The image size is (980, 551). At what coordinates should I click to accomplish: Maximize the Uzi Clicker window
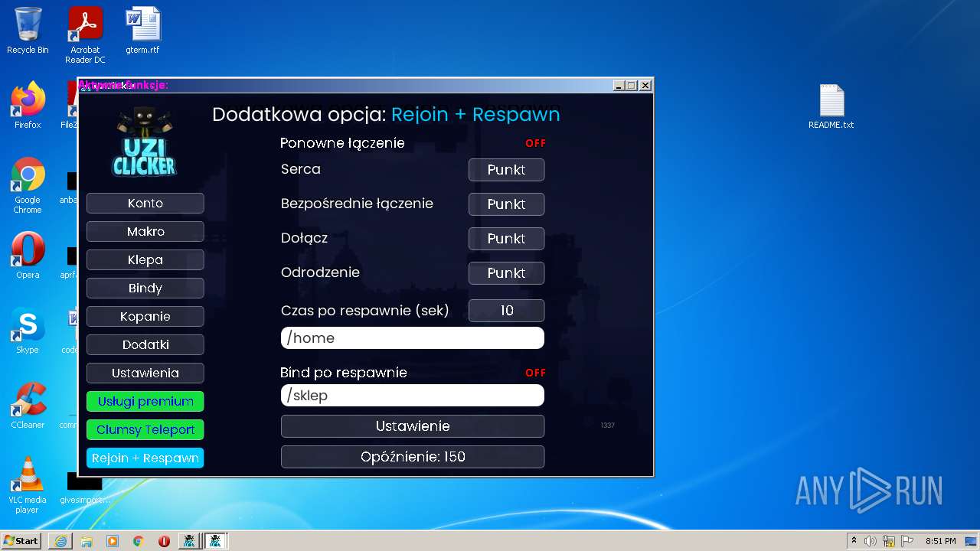point(632,86)
